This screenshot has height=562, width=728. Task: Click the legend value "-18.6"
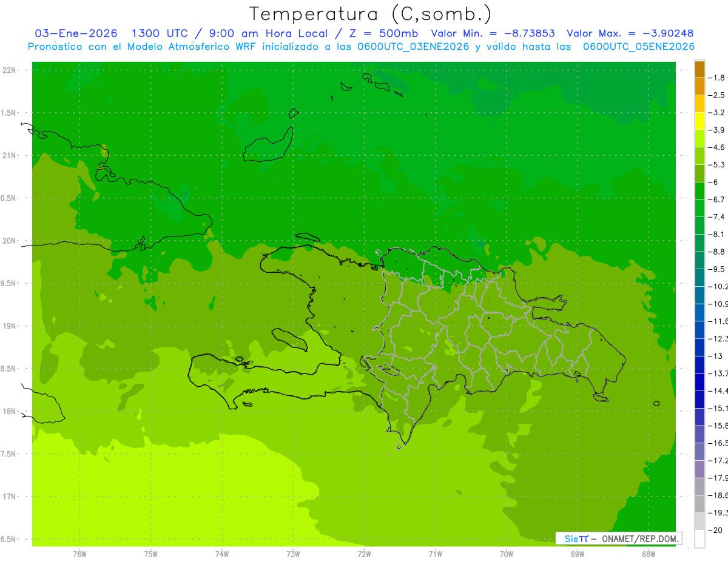718,496
